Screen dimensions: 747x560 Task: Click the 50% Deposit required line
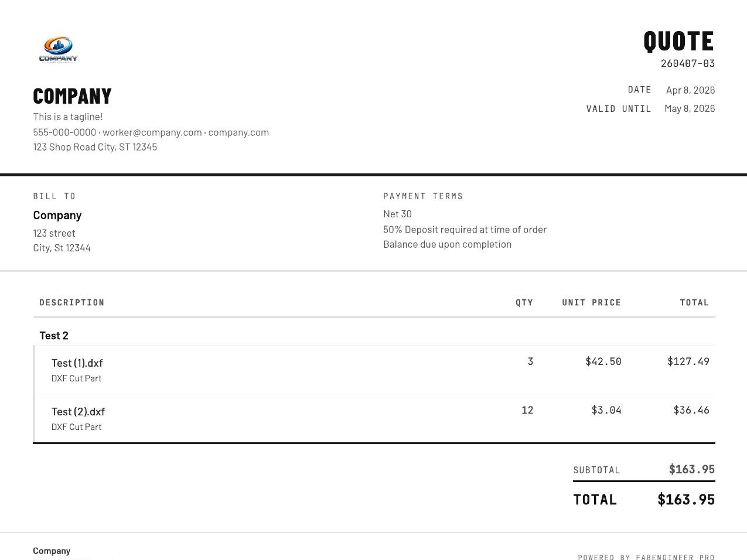(465, 230)
